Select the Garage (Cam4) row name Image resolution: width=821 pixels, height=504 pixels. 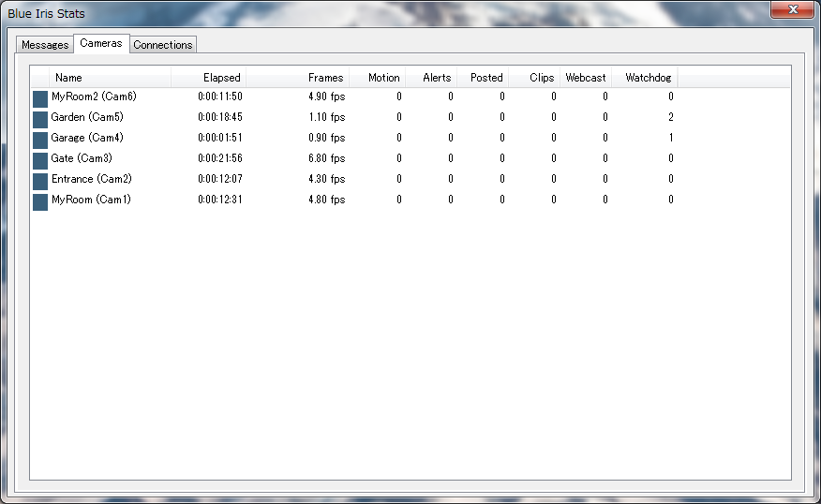pos(87,138)
